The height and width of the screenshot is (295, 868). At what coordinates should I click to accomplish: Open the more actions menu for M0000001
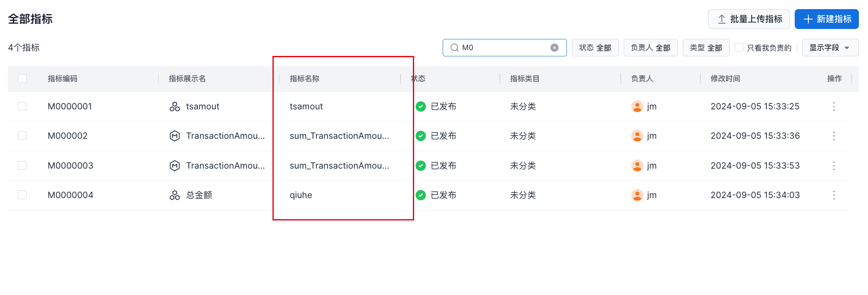click(834, 106)
